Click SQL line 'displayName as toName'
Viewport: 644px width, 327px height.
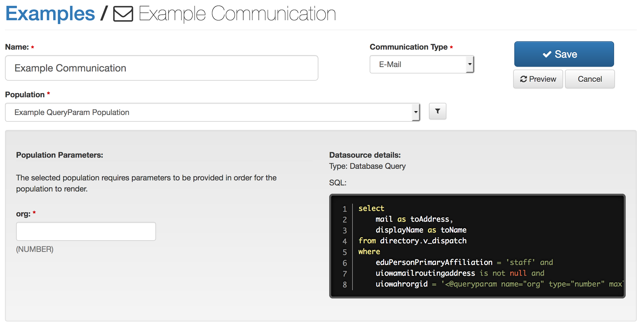tap(421, 230)
